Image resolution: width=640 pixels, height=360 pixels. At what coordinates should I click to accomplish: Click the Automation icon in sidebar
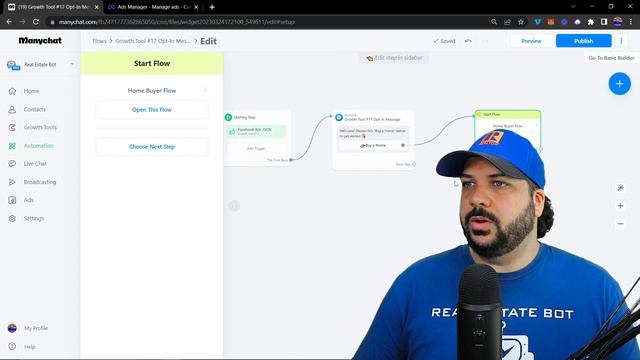click(x=12, y=146)
